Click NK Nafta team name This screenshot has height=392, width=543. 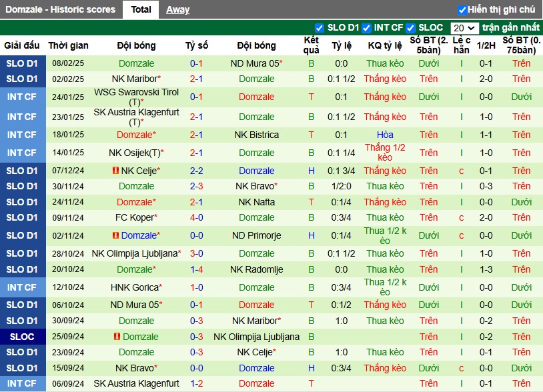point(257,202)
